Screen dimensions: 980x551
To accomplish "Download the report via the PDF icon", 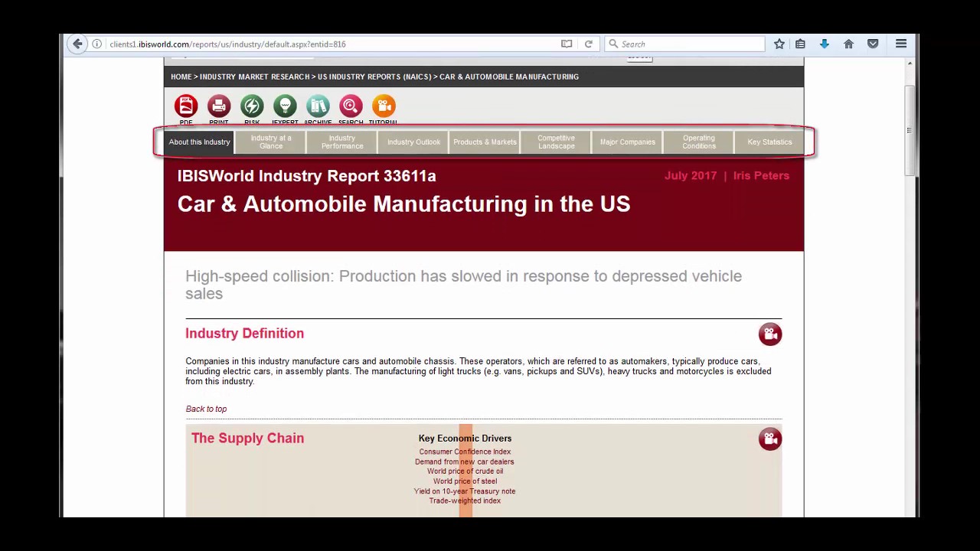I will 186,106.
